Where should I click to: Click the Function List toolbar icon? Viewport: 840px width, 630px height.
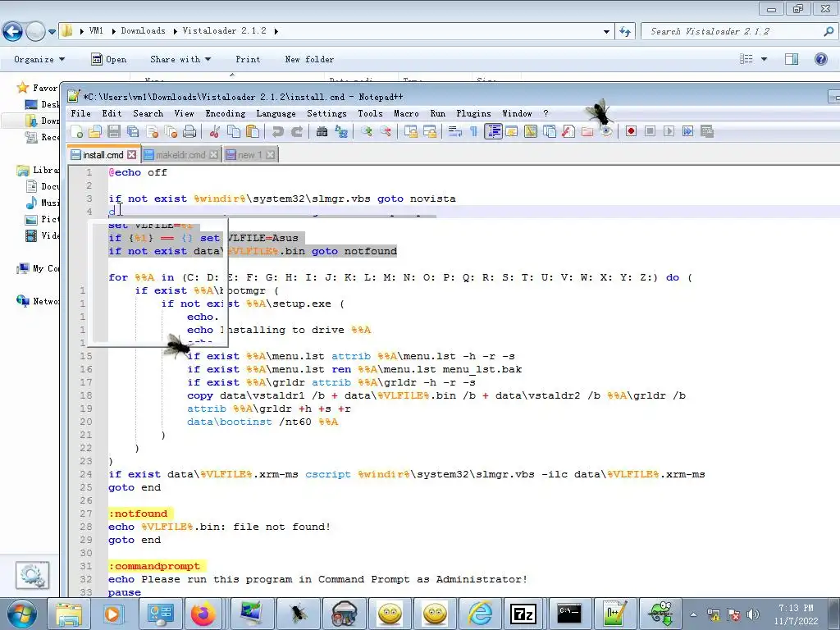tap(568, 131)
